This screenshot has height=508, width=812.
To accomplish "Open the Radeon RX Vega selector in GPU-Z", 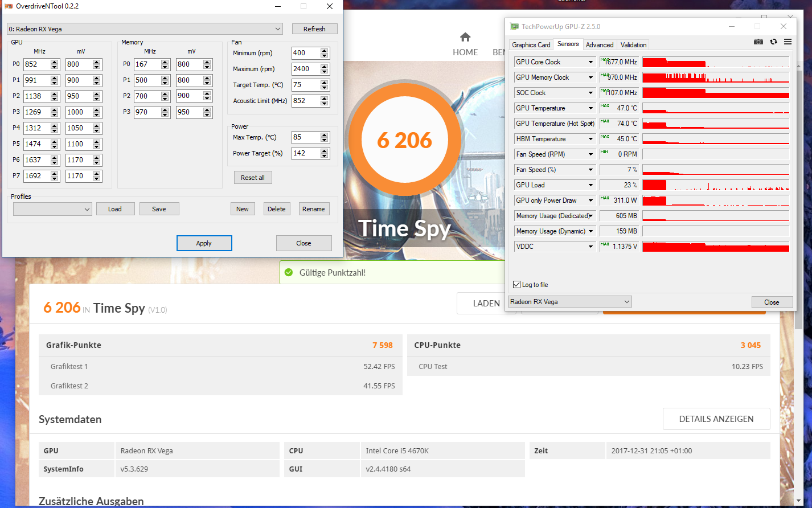I will point(570,302).
